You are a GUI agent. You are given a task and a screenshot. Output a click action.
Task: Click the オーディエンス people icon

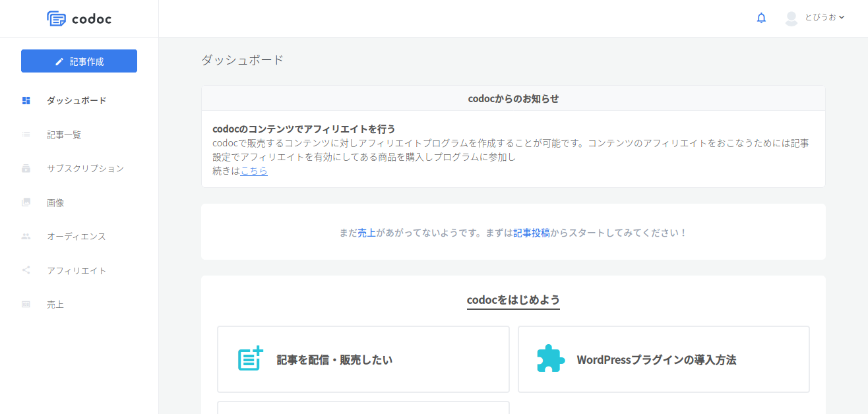point(26,236)
